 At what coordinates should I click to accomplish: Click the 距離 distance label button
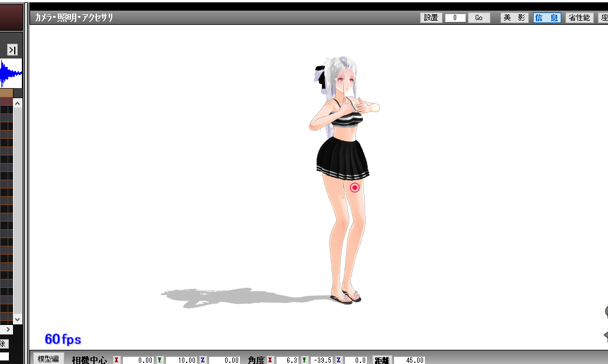(x=382, y=360)
